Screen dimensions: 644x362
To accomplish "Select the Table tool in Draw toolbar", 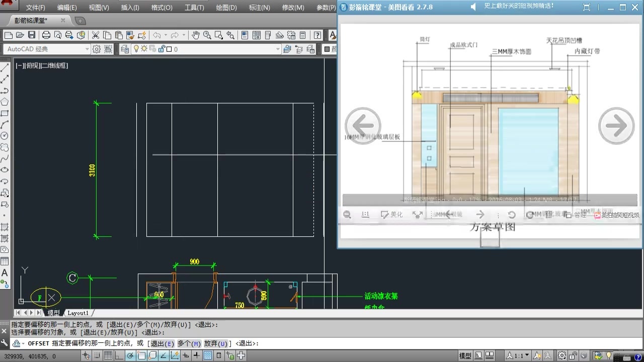I will [5, 261].
